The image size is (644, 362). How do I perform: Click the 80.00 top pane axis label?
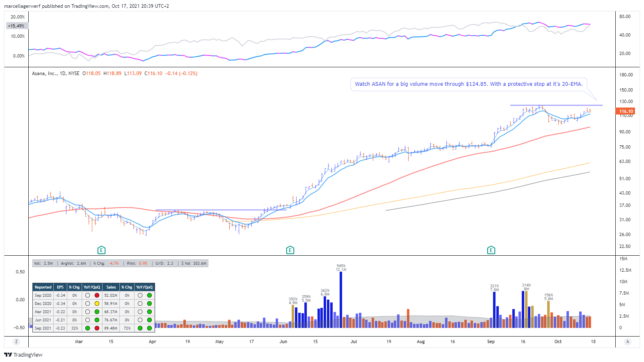625,16
